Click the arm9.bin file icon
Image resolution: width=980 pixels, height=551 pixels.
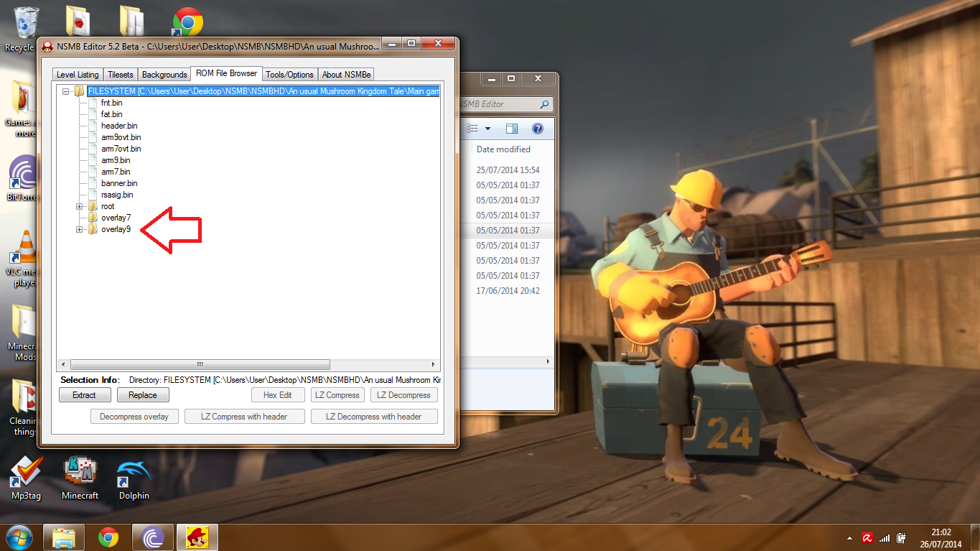(x=93, y=160)
